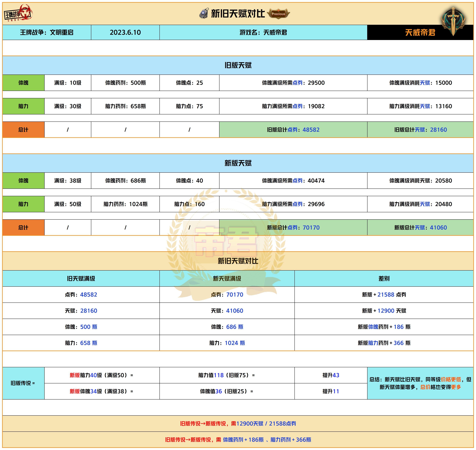Viewport: 476px width, 450px height.
Task: Click the 新天赋满级 column header
Action: [227, 278]
